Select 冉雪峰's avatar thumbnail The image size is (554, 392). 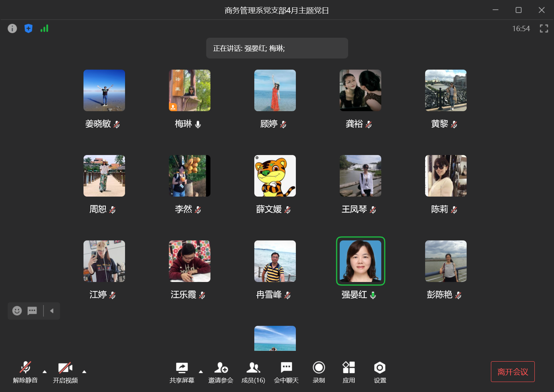click(x=275, y=261)
